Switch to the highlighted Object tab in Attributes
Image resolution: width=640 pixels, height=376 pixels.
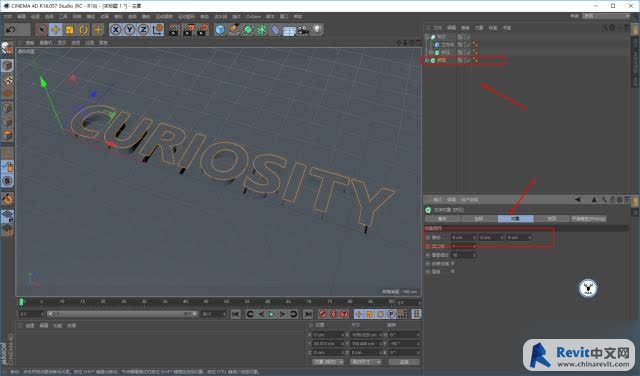(516, 219)
